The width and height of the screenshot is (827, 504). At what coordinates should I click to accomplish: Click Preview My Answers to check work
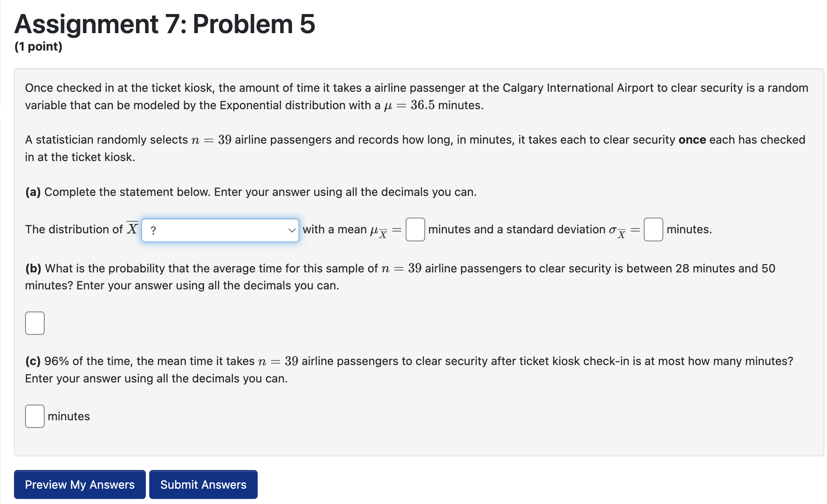click(79, 484)
